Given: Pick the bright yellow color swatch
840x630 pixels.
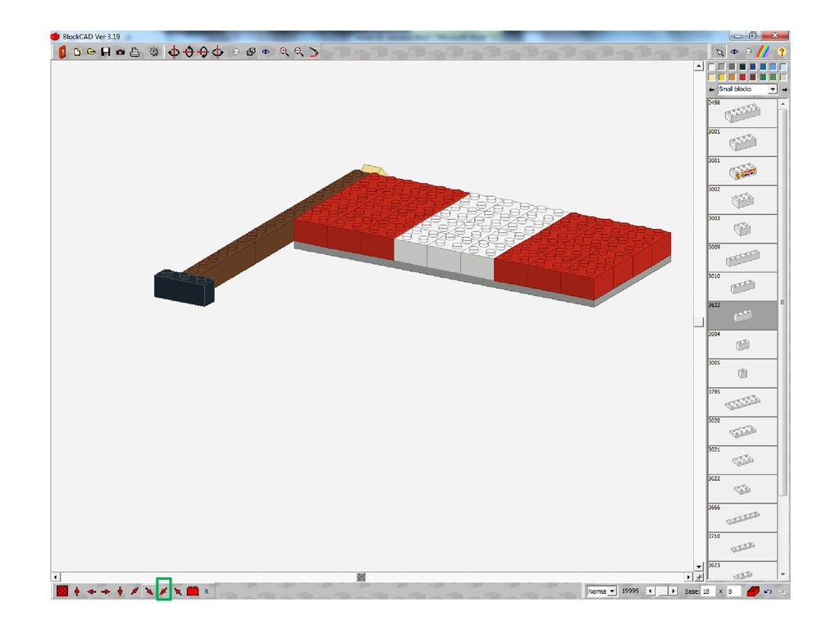Looking at the screenshot, I should (722, 77).
